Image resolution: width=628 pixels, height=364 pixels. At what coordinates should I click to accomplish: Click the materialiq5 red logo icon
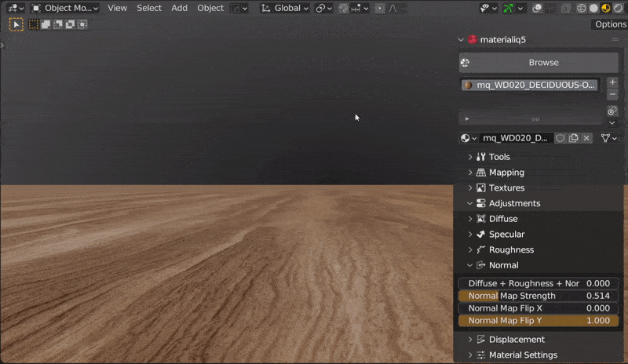click(473, 39)
